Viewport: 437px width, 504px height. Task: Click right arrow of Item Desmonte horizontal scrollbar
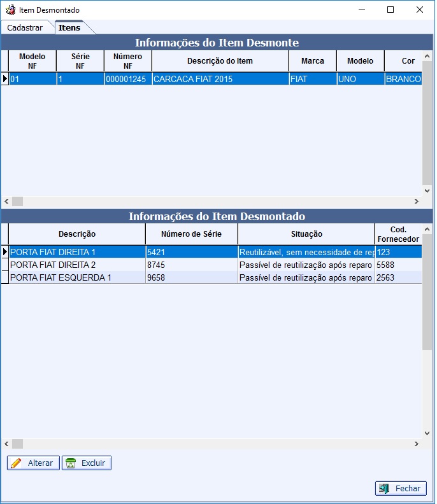tap(417, 201)
